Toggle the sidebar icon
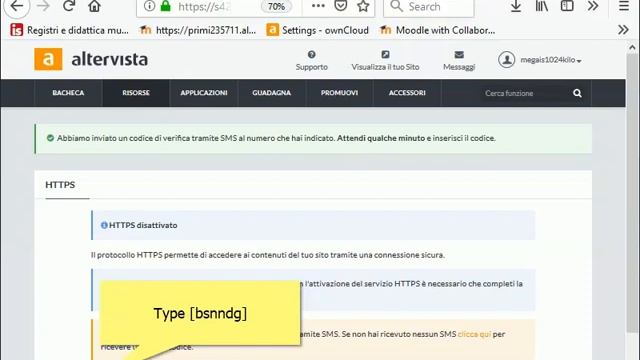This screenshot has width=640, height=360. click(x=567, y=6)
